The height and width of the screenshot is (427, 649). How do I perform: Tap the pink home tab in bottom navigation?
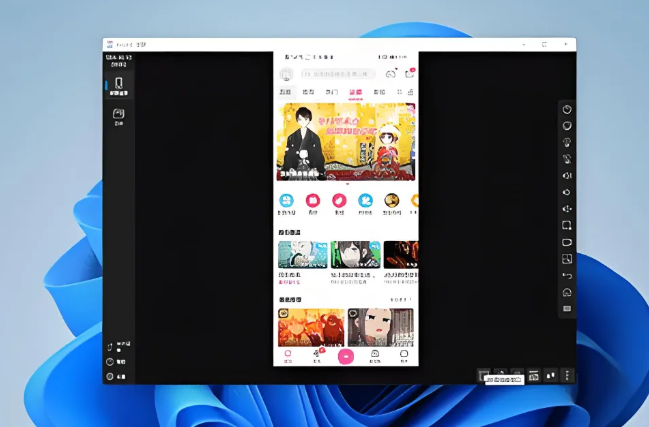point(288,356)
